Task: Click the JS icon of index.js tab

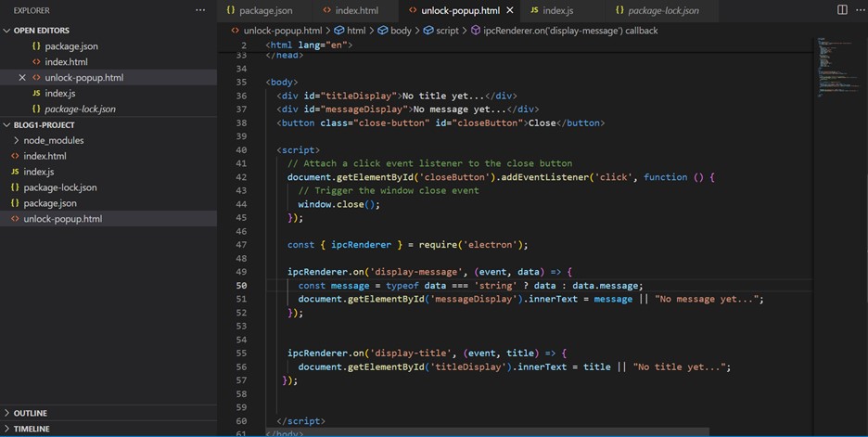Action: click(534, 10)
